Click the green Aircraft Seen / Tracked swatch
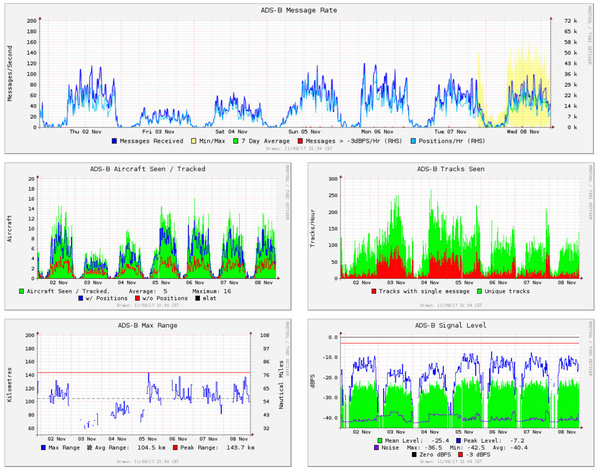The width and height of the screenshot is (600, 472). (21, 291)
